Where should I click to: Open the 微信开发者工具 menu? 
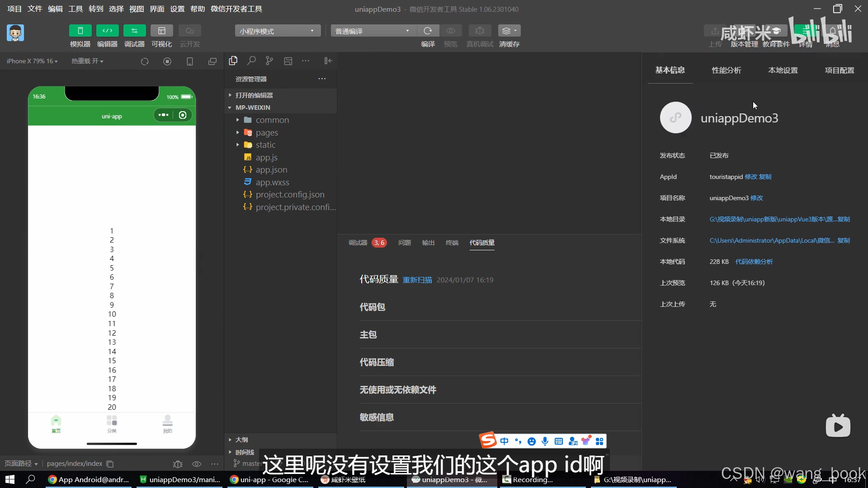236,9
